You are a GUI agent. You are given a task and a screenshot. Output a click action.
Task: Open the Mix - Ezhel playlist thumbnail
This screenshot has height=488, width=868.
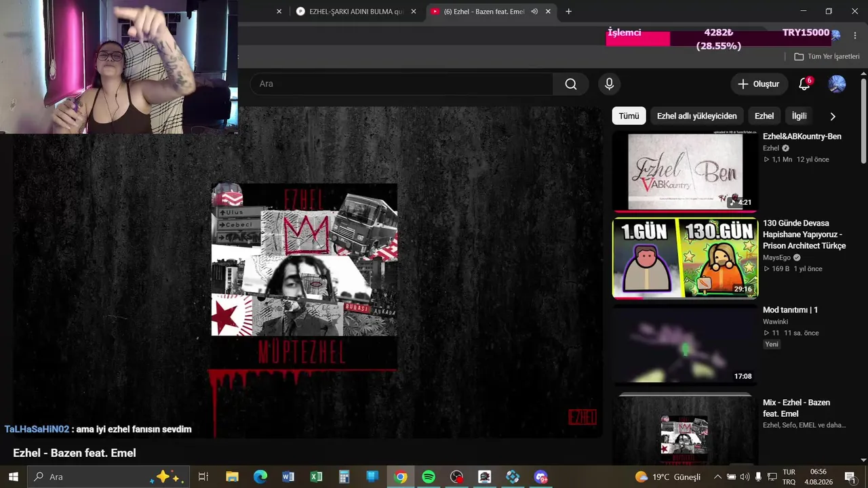pos(685,430)
